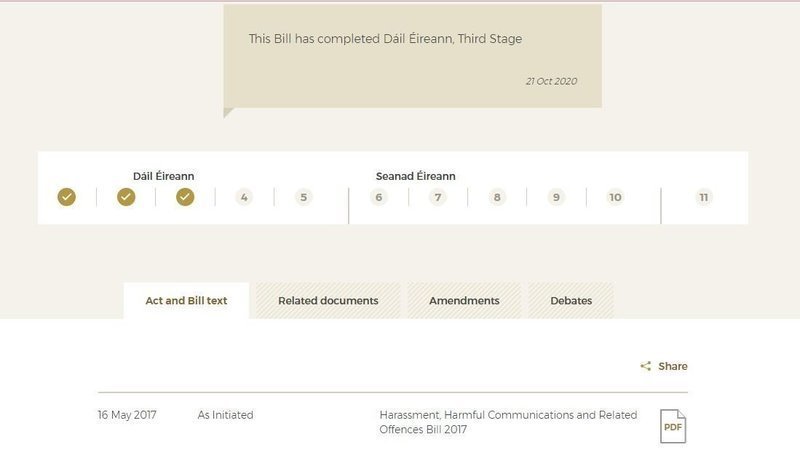Image resolution: width=800 pixels, height=450 pixels.
Task: Open the Act and Bill text tab
Action: click(x=186, y=301)
